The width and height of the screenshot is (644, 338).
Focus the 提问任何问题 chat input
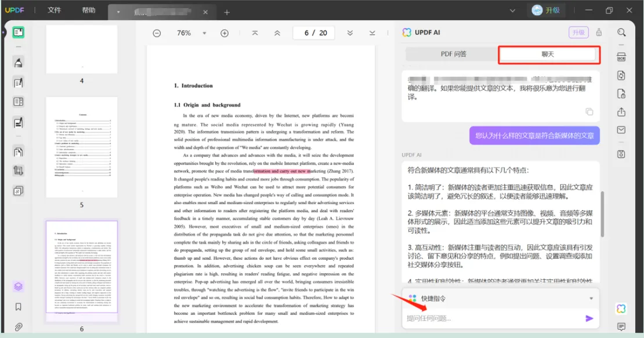493,318
